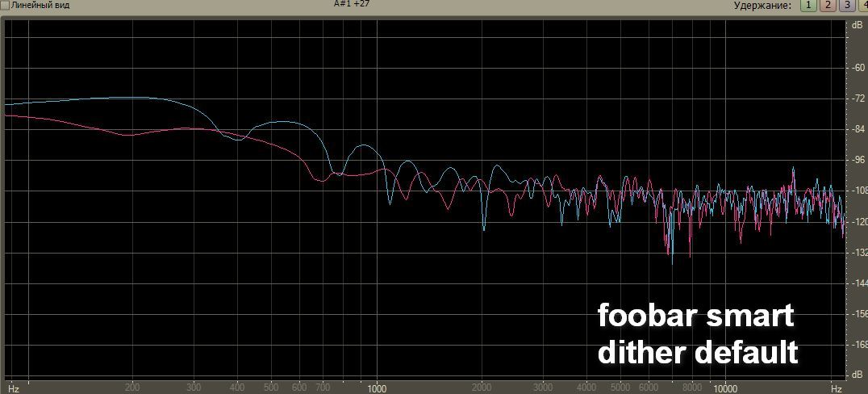The height and width of the screenshot is (394, 868).
Task: Click the -60 dB scale value
Action: tap(860, 68)
